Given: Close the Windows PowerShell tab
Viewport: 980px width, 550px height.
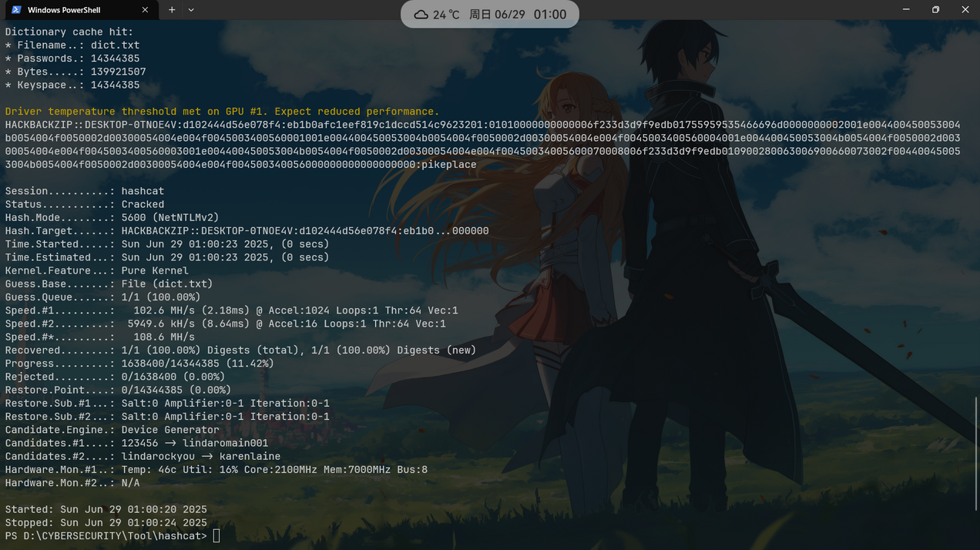Looking at the screenshot, I should click(145, 10).
